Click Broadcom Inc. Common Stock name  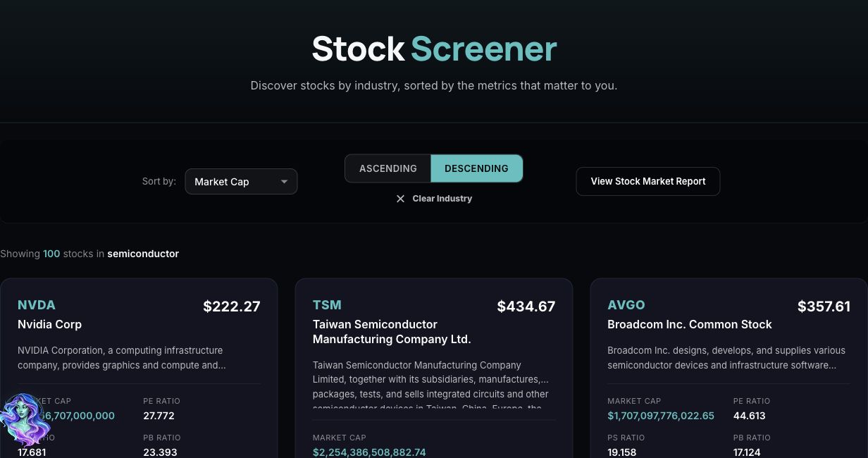[x=690, y=324]
